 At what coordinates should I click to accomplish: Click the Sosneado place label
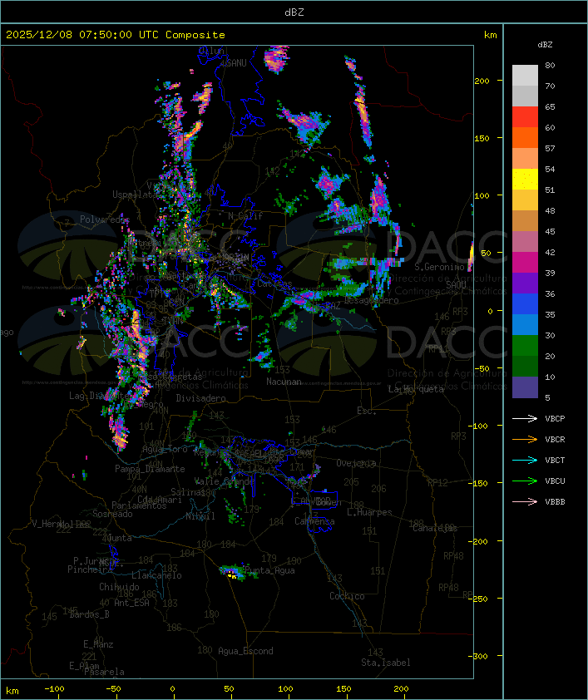(112, 514)
